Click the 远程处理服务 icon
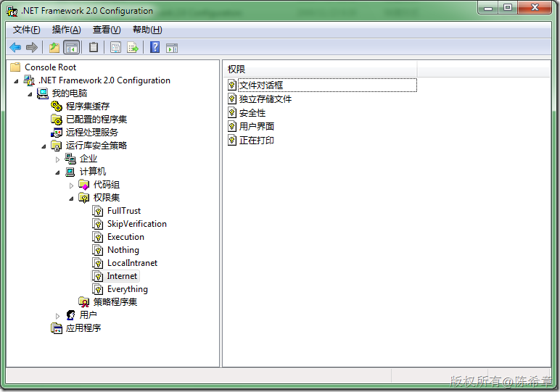 (x=57, y=133)
